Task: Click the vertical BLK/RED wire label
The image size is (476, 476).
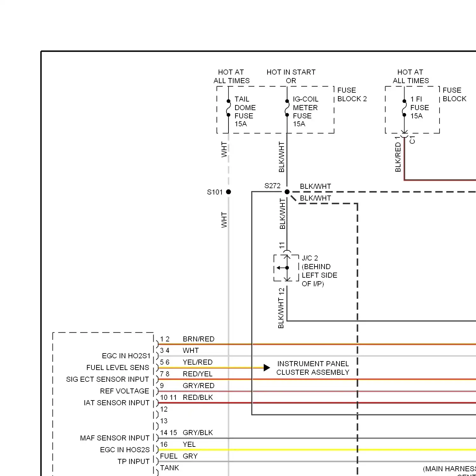Action: click(x=398, y=157)
